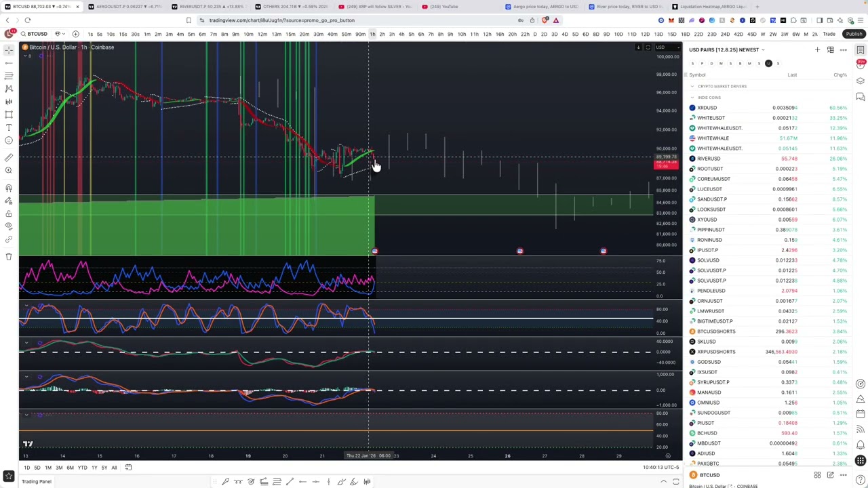This screenshot has height=488, width=868.
Task: Click the favorites star toolbar toggle
Action: point(9,476)
